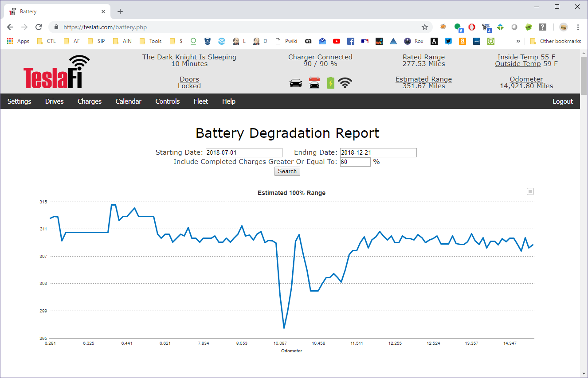Open the Drives menu
The height and width of the screenshot is (378, 588).
coord(55,101)
